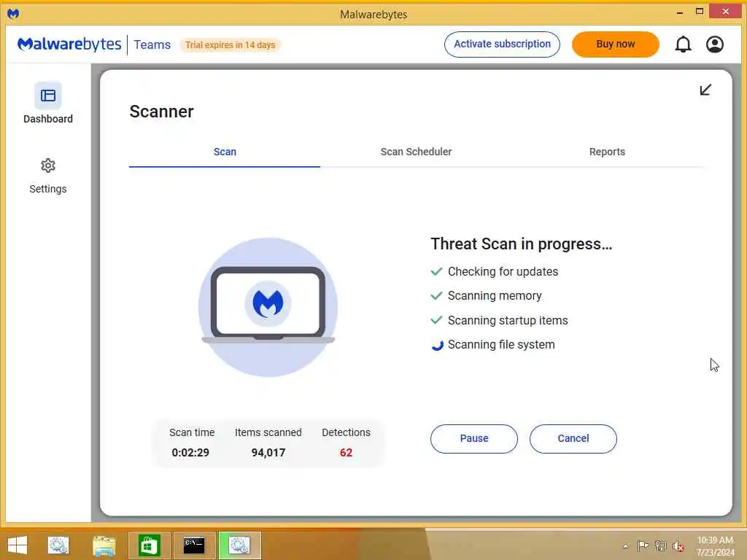The height and width of the screenshot is (560, 747).
Task: Click the Teams edition label
Action: coord(152,44)
